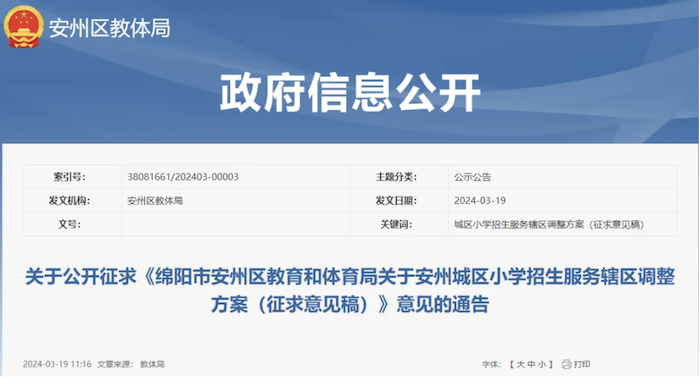The width and height of the screenshot is (700, 378).
Task: Click the national emblem logo icon
Action: [x=23, y=27]
